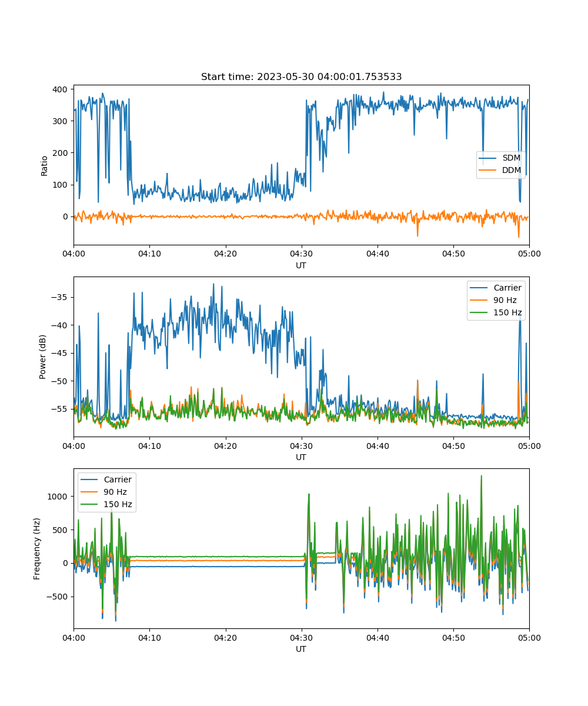Click the blue SDM legend line sample
The width and height of the screenshot is (588, 706).
tap(488, 158)
